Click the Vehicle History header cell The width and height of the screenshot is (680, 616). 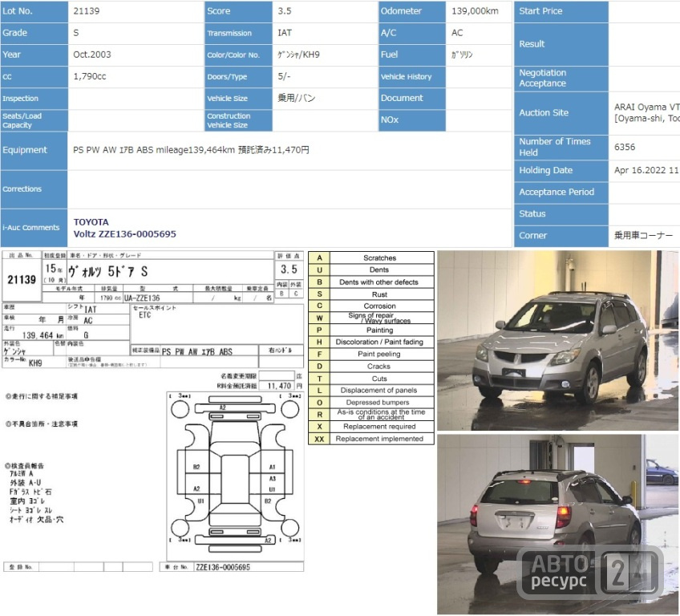[x=412, y=77]
